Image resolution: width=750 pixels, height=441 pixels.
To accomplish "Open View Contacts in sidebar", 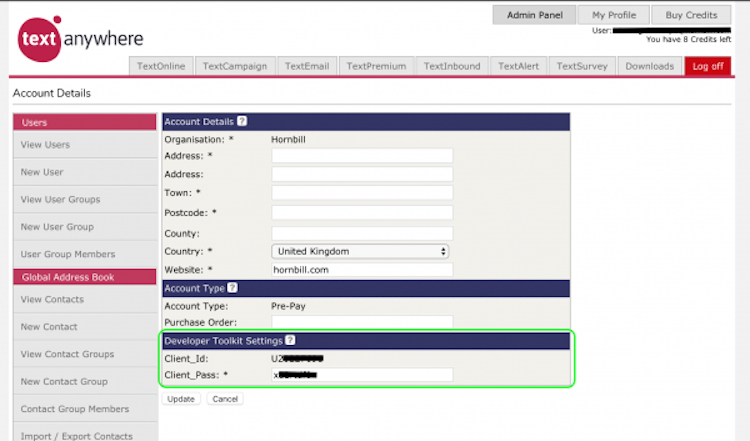I will coord(85,299).
